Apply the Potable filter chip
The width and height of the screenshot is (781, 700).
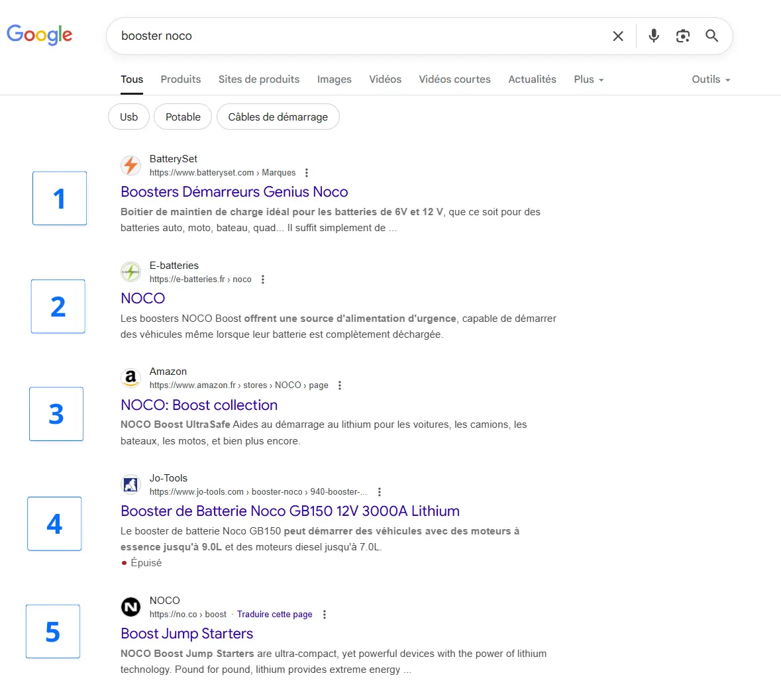pos(183,117)
